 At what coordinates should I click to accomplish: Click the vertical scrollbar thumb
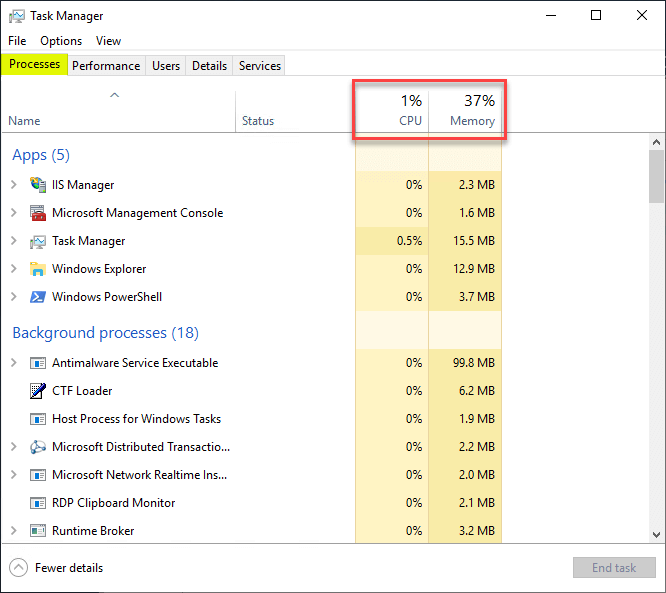tap(657, 177)
